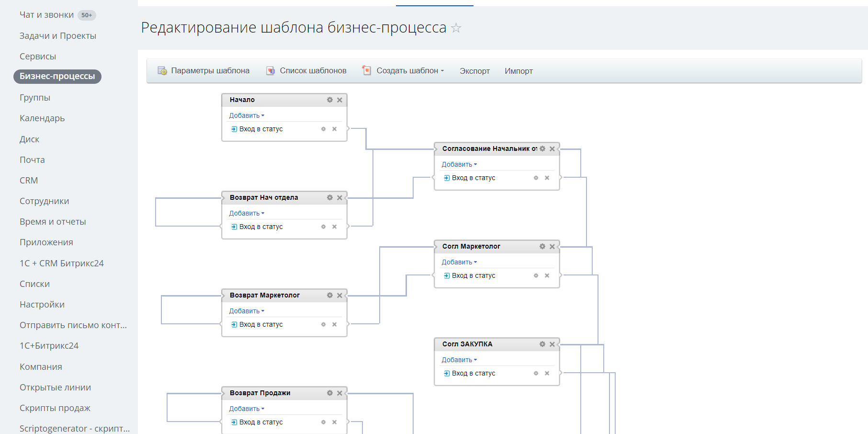Delete the Начало block with its X
This screenshot has height=434, width=868.
pyautogui.click(x=339, y=100)
